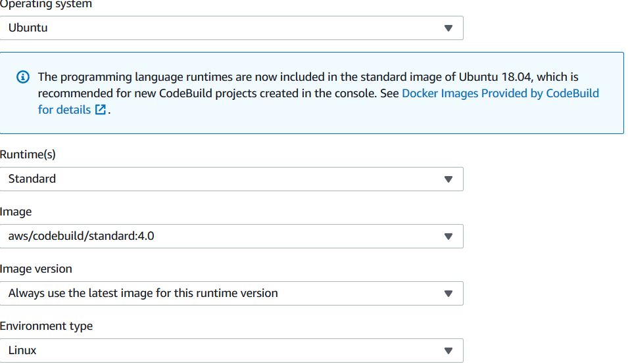This screenshot has height=364, width=628.
Task: Select the Ubuntu operating system field
Action: 231,28
